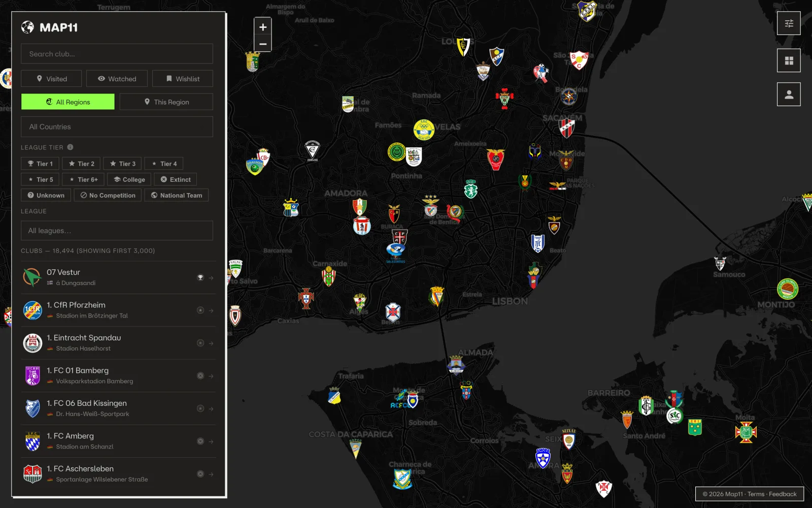Click the League Tier info icon
The height and width of the screenshot is (508, 812).
[70, 147]
